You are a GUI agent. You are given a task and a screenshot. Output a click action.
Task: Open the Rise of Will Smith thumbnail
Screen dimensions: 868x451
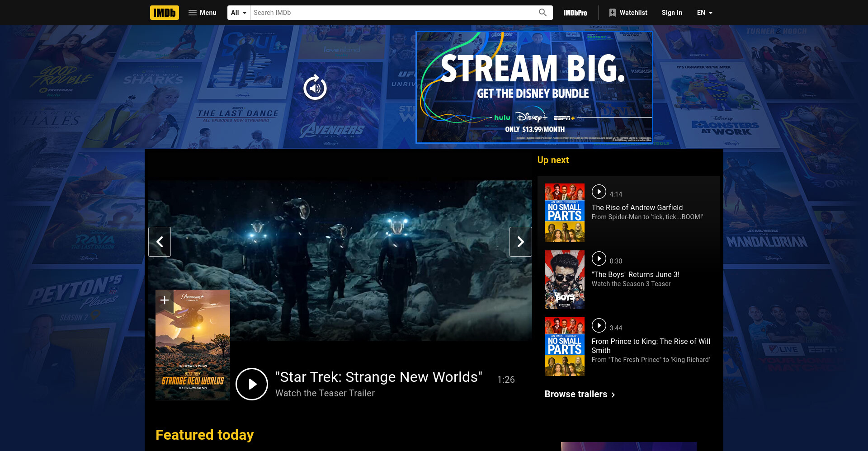coord(565,347)
